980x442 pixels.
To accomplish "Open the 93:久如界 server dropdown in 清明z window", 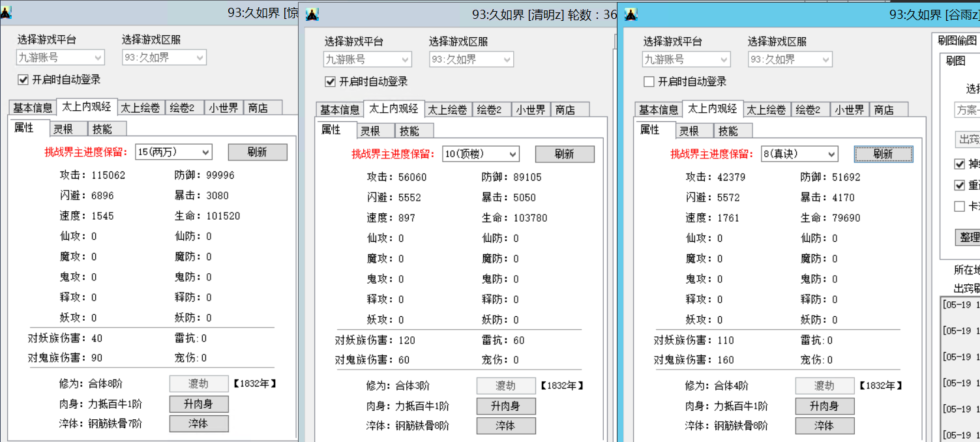I will [x=471, y=59].
